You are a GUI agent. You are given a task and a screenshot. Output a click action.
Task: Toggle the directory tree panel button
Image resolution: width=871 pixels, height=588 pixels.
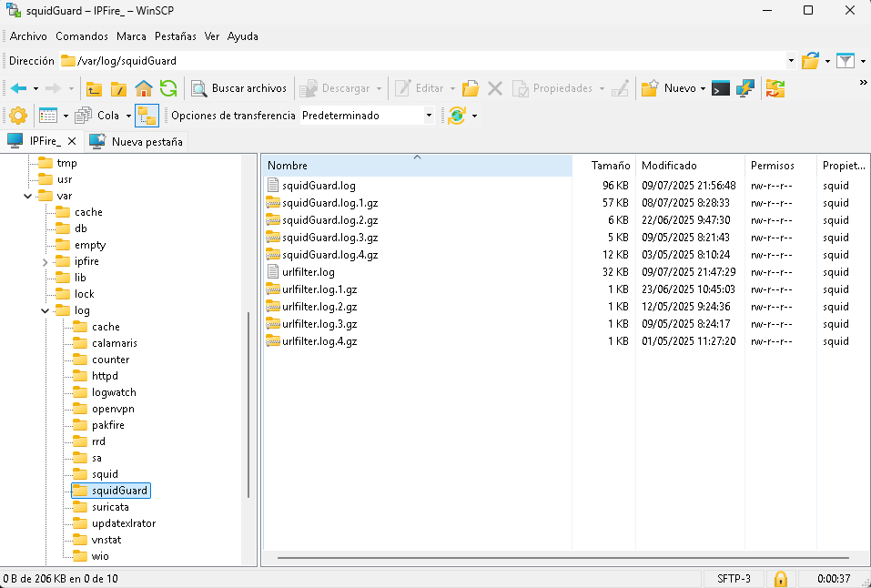[147, 116]
